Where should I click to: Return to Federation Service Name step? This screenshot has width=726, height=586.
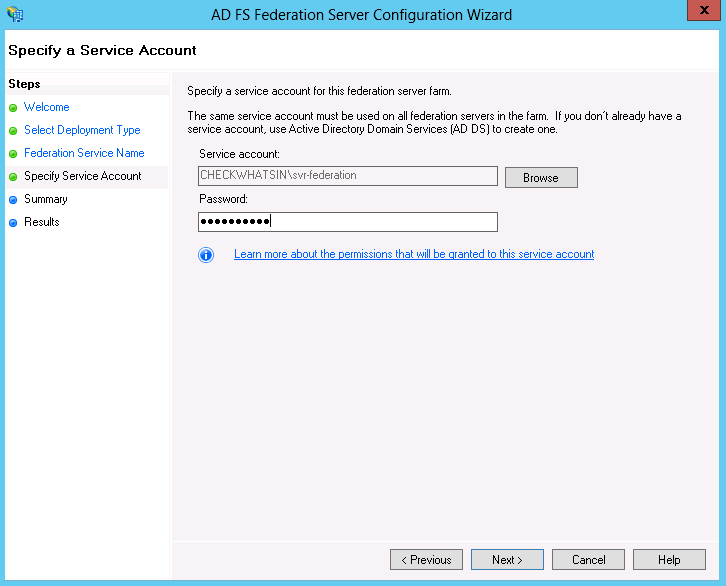pos(84,153)
